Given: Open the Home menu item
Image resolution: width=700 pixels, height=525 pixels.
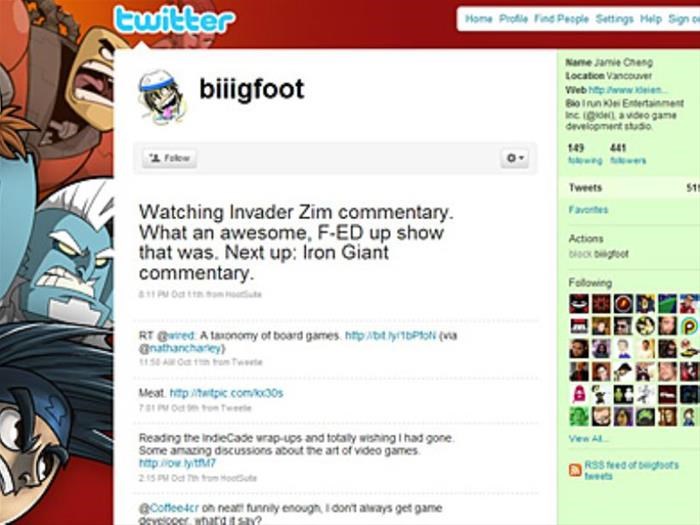Looking at the screenshot, I should pos(479,19).
